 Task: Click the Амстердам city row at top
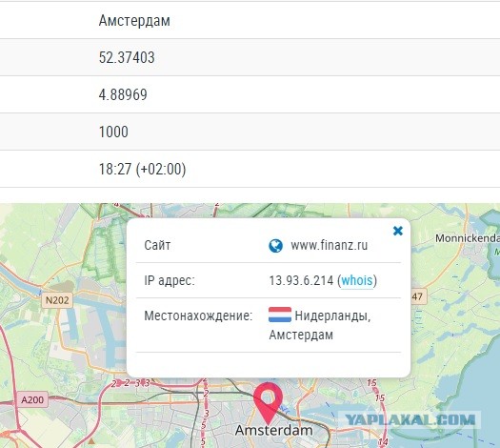250,21
